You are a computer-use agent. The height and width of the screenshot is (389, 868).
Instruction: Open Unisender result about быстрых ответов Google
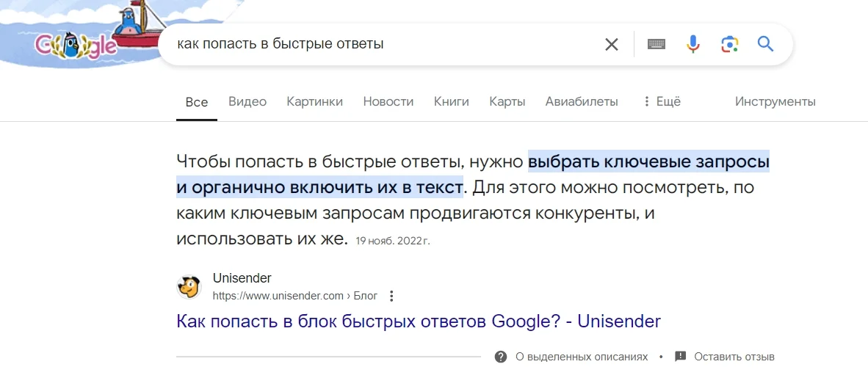point(419,321)
